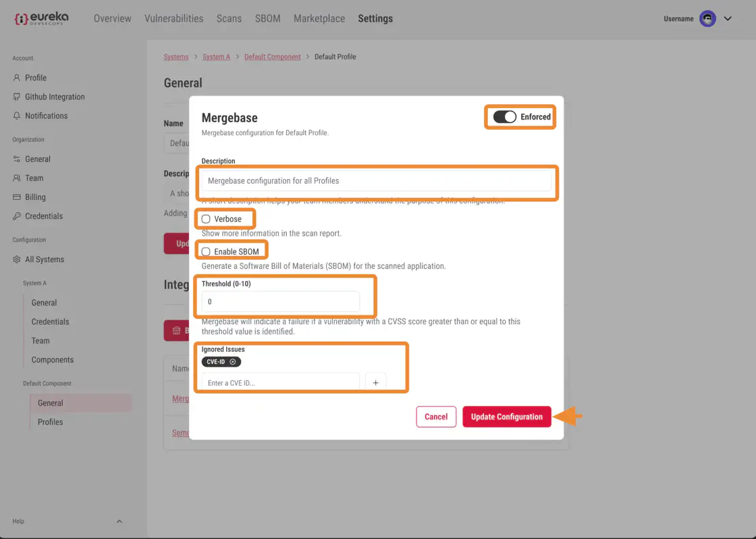The height and width of the screenshot is (539, 756).
Task: Check the Enable SBOM option
Action: tap(206, 252)
